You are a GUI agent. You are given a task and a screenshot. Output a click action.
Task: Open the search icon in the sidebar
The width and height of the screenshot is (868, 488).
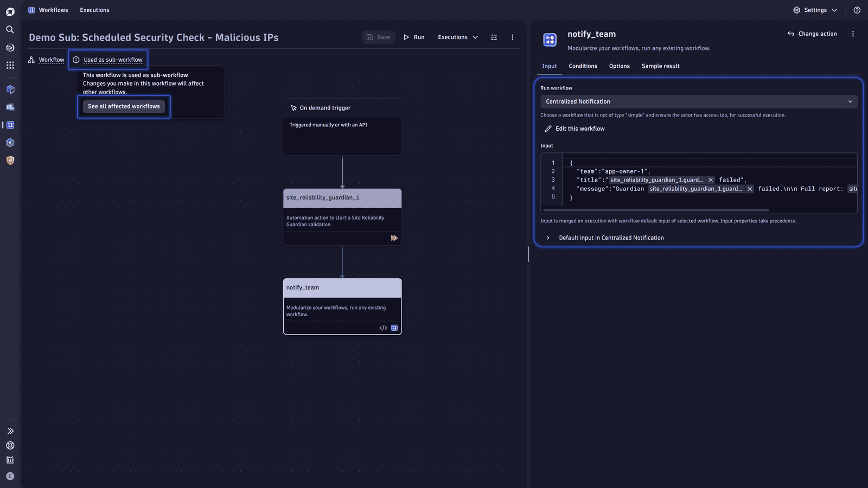(10, 29)
